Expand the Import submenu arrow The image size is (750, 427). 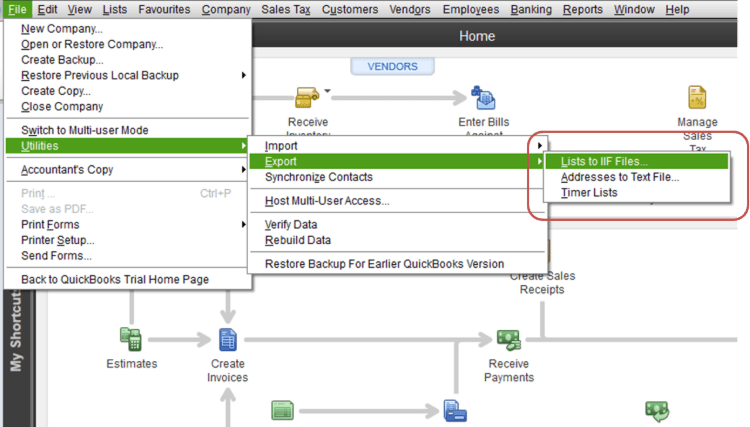coord(540,145)
